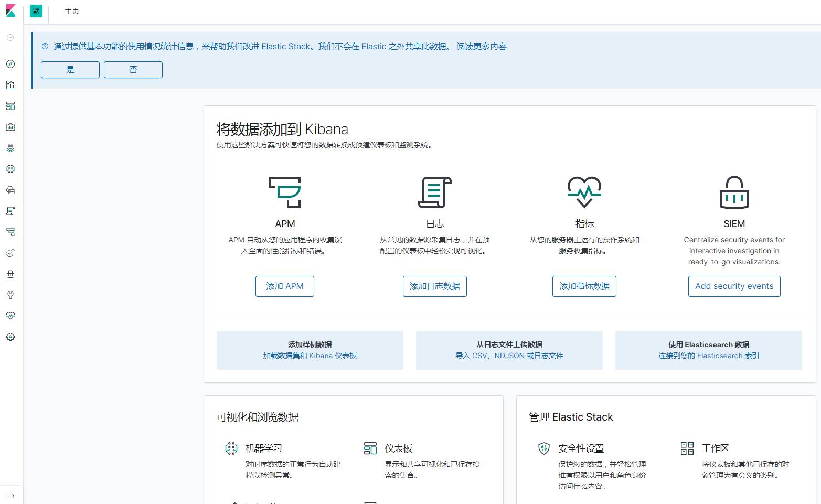Image resolution: width=821 pixels, height=504 pixels.
Task: Open the 阅读更多内容 link
Action: point(482,47)
